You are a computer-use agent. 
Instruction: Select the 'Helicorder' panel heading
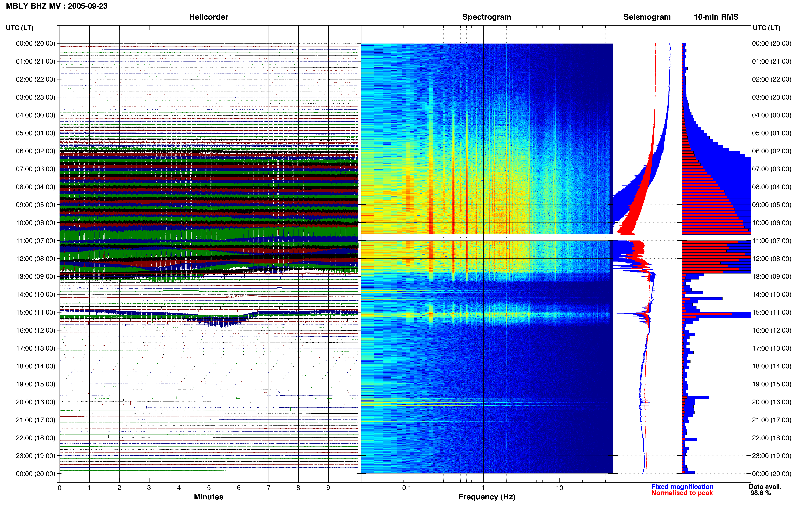[209, 17]
